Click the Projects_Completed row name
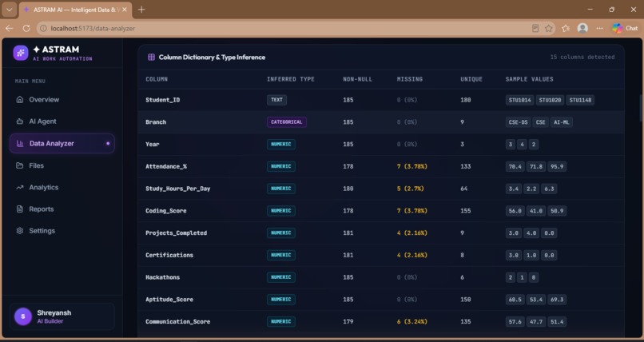The height and width of the screenshot is (342, 644). (x=177, y=233)
